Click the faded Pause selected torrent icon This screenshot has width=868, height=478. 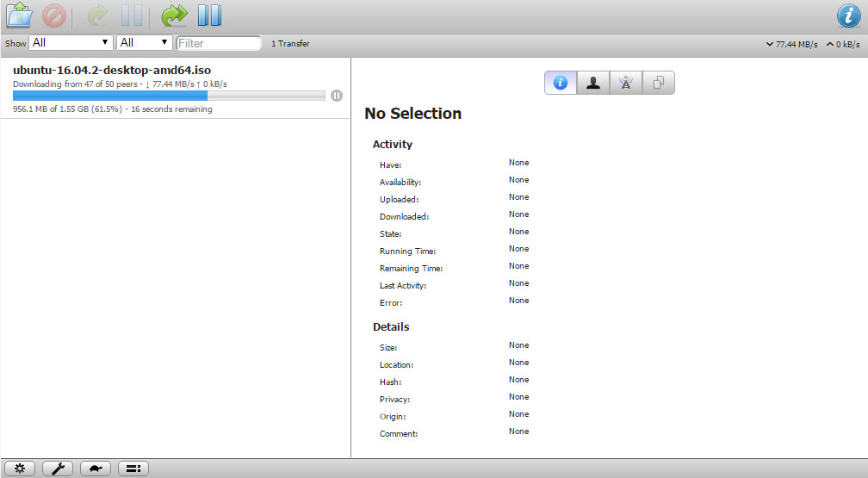click(132, 16)
